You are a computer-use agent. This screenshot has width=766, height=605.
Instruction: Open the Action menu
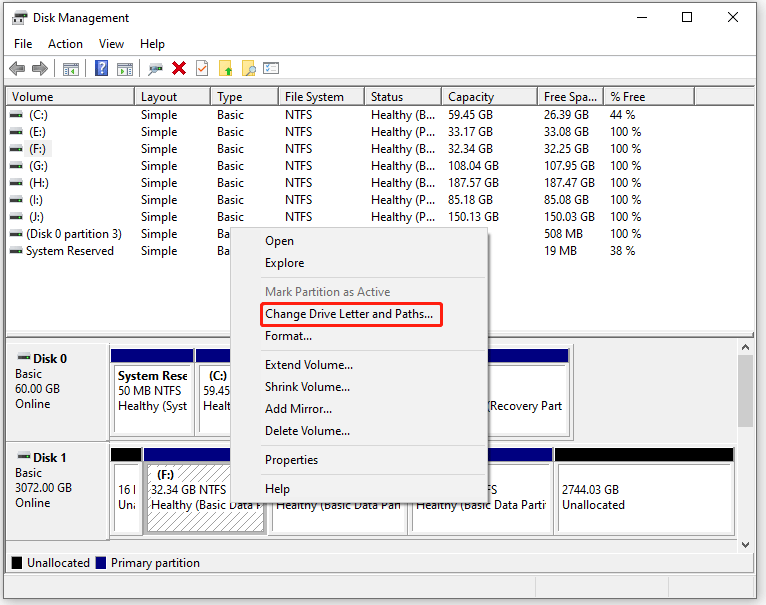(65, 44)
